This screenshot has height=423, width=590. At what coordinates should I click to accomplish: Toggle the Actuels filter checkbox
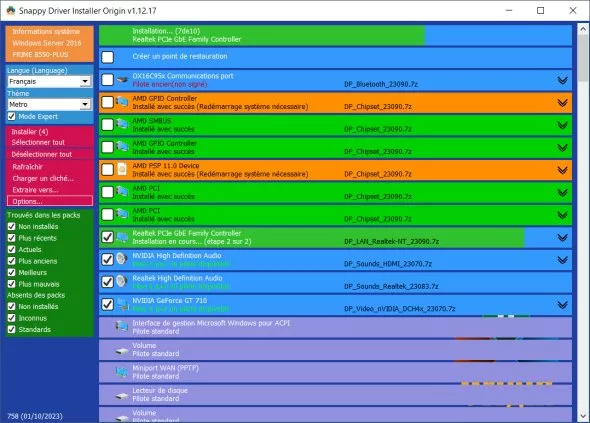pos(12,250)
